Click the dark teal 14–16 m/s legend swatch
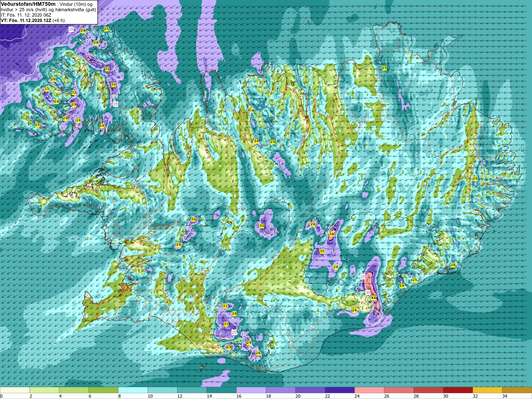 (222, 390)
